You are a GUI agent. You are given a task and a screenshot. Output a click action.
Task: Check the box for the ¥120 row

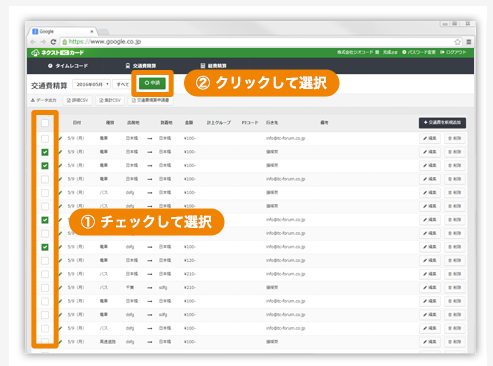coord(45,261)
